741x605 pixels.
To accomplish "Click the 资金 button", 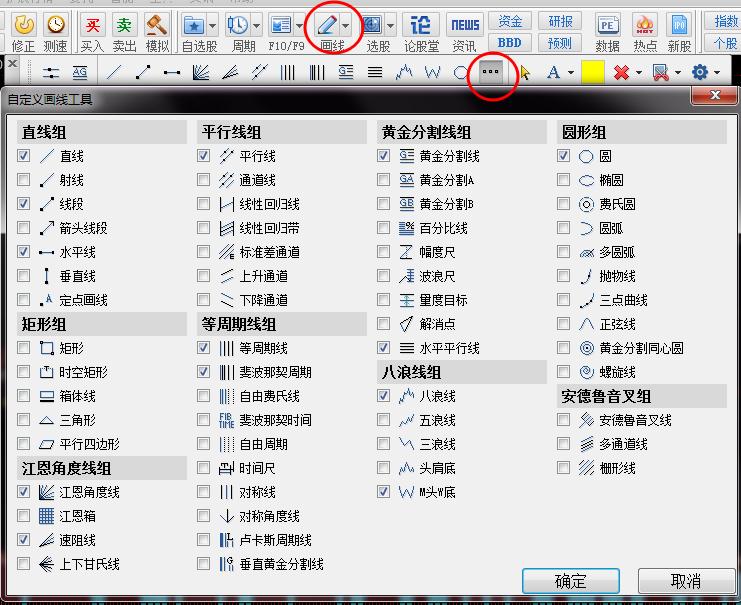I will [x=509, y=21].
